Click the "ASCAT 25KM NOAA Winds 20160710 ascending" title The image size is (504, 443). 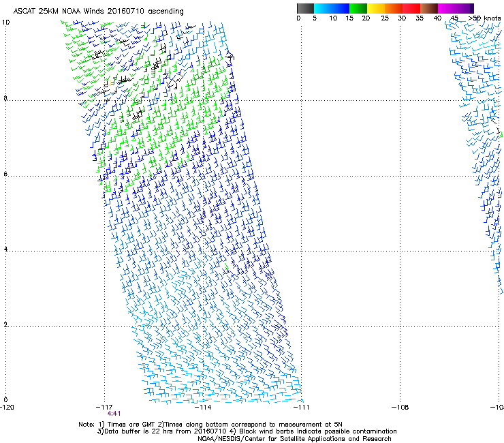[98, 11]
